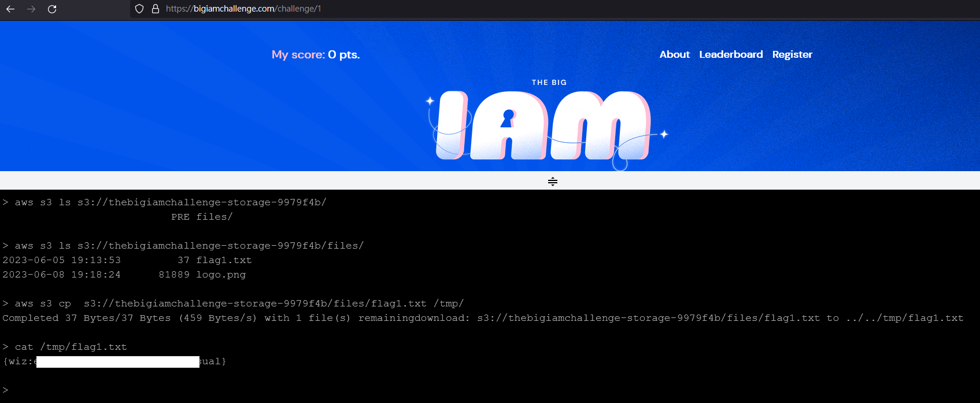Click the browser back arrow
Viewport: 980px width, 403px height.
click(10, 9)
